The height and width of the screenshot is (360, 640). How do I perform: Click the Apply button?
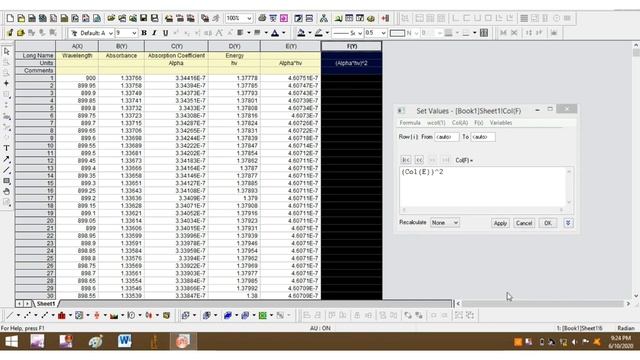pyautogui.click(x=500, y=223)
